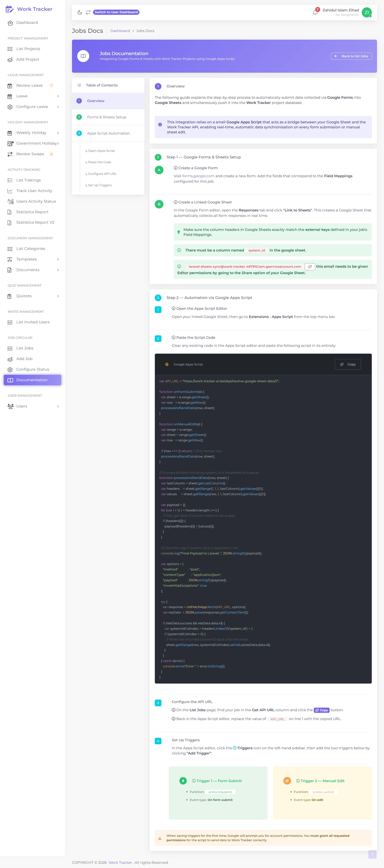Click purple Copy badge in Configure API URL
The width and height of the screenshot is (384, 868).
(x=321, y=710)
